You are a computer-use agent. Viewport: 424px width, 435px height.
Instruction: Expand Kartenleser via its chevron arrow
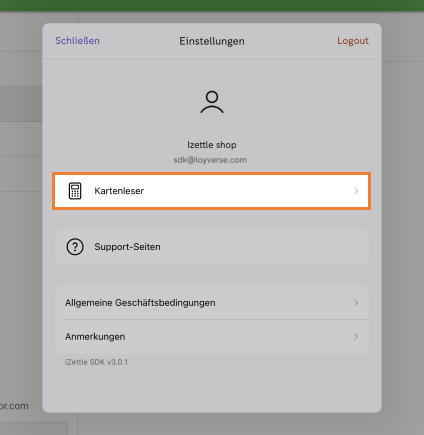356,191
